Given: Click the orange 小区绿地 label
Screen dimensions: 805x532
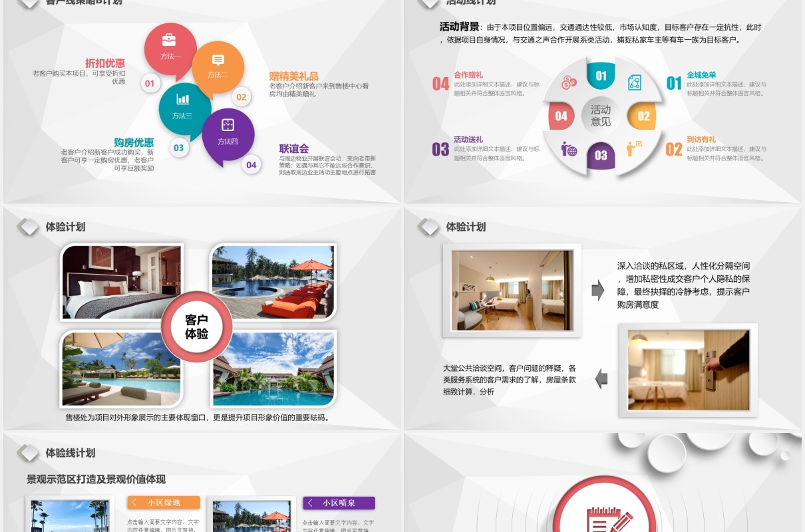Looking at the screenshot, I should [164, 503].
